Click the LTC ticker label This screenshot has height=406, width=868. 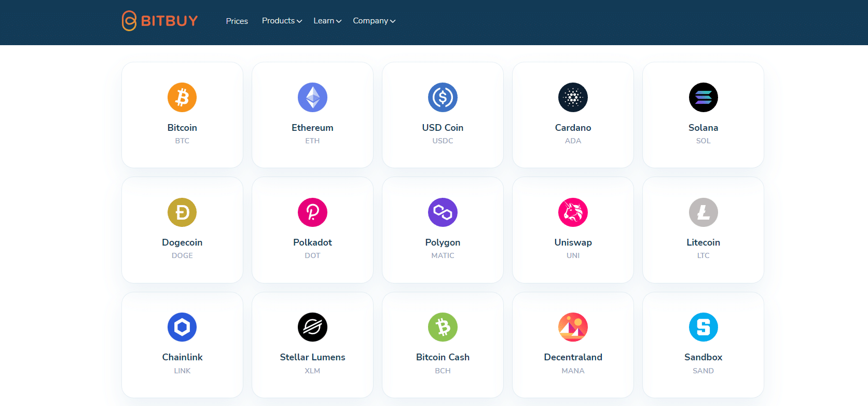(x=703, y=255)
